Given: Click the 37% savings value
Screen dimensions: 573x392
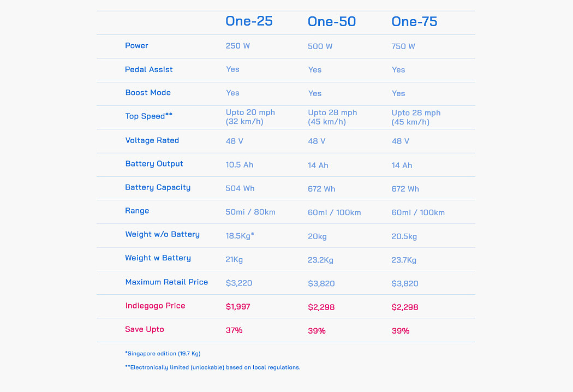Looking at the screenshot, I should click(234, 330).
